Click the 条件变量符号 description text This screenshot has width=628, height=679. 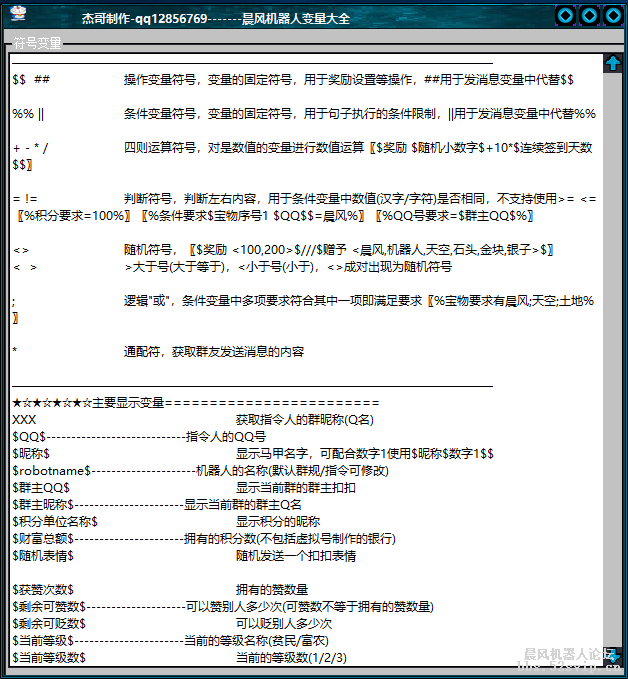[360, 114]
